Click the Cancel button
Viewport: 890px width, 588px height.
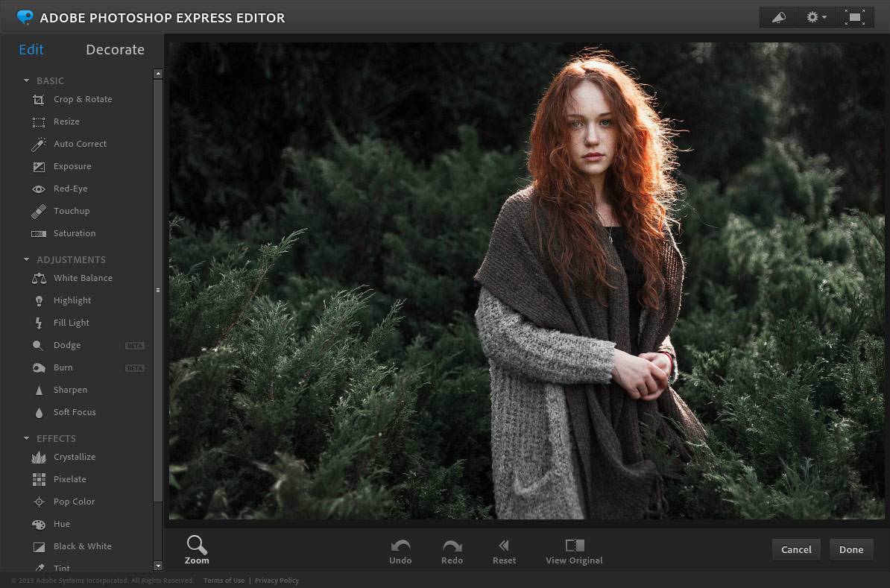(796, 549)
